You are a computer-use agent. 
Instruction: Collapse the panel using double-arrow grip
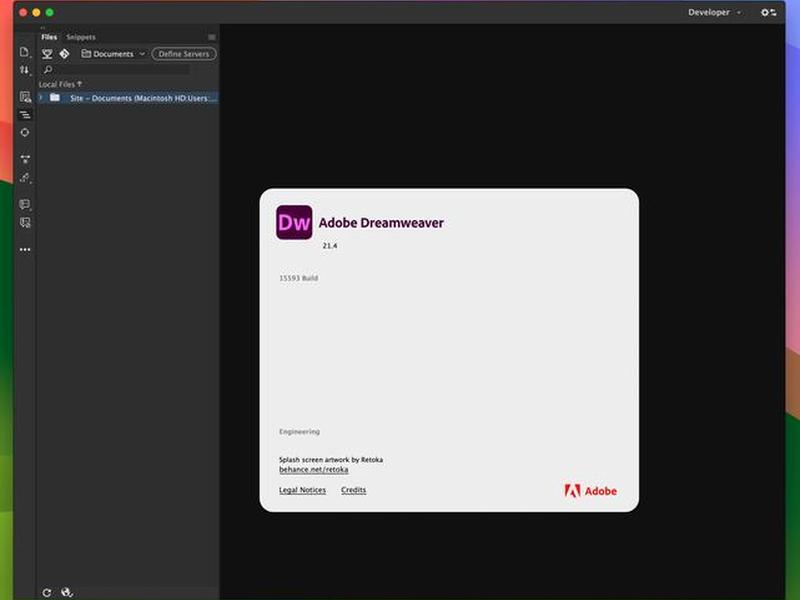point(42,27)
